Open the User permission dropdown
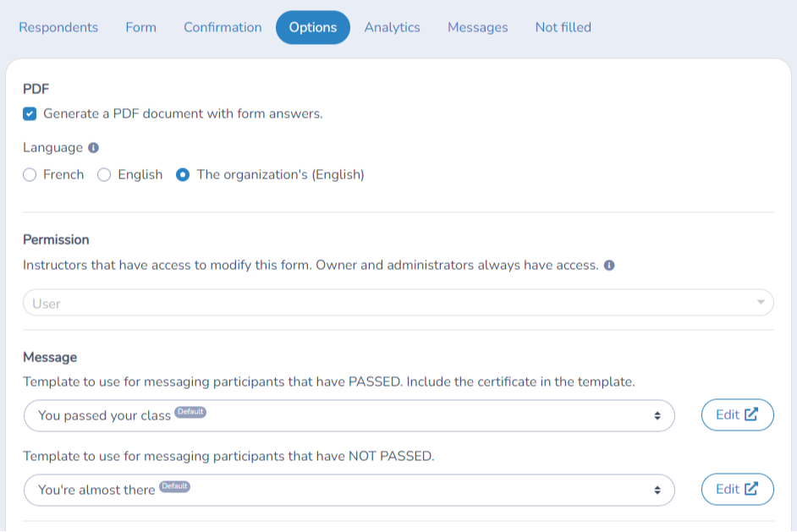The width and height of the screenshot is (797, 532). pos(398,303)
